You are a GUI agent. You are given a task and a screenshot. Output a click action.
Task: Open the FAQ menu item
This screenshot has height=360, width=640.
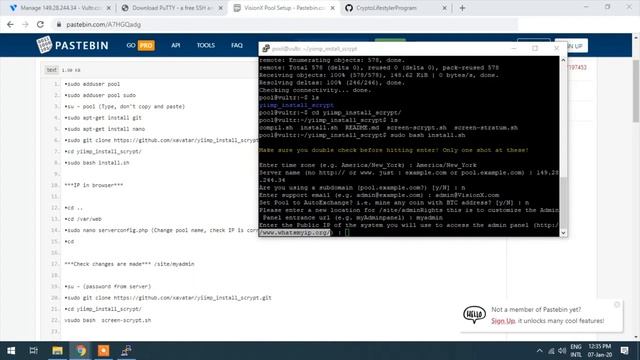pos(237,45)
